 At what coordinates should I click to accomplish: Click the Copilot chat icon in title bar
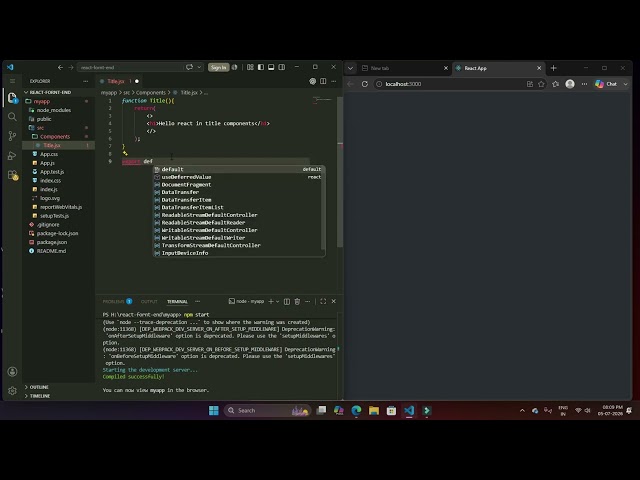click(x=189, y=67)
